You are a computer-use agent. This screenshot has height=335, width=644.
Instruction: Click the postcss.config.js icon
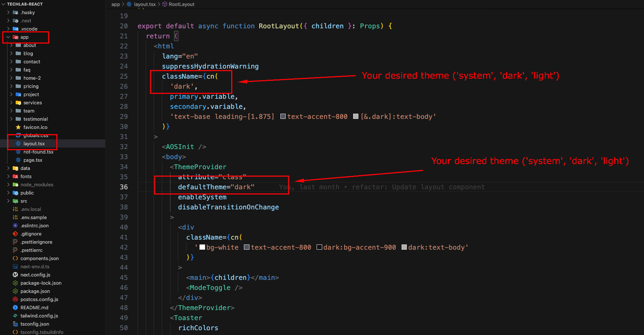[15, 299]
